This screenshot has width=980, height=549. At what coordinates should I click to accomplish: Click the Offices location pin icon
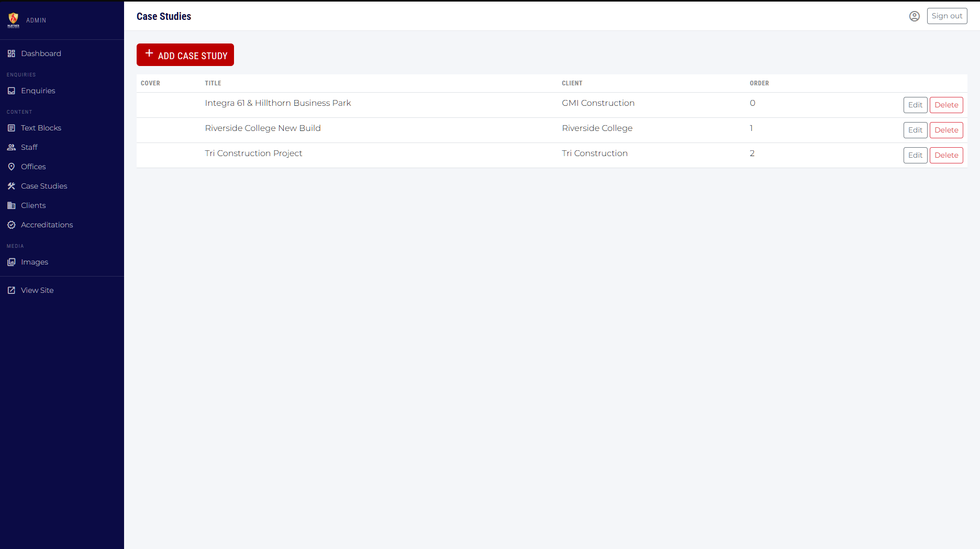(x=11, y=167)
